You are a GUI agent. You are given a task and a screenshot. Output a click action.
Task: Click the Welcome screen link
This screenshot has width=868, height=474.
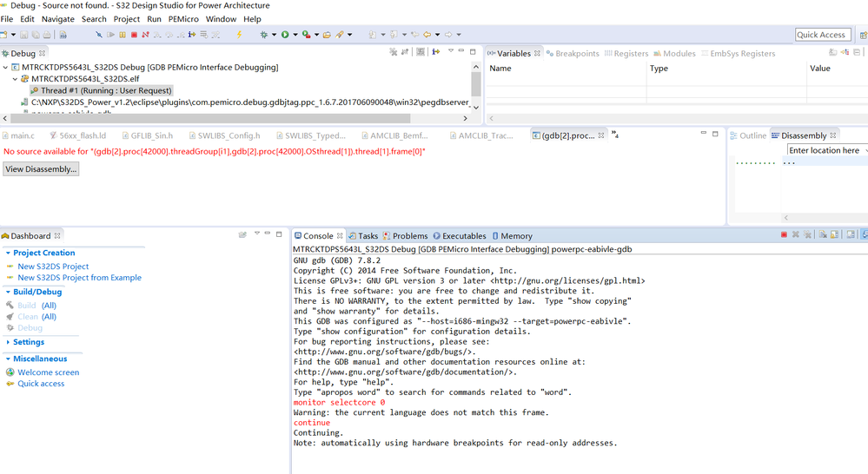48,372
